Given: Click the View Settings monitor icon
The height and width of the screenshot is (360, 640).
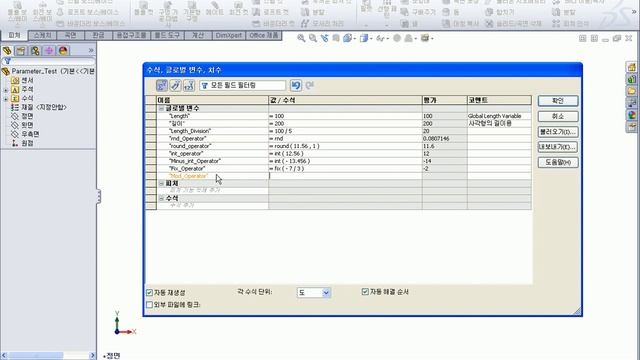Looking at the screenshot, I should coord(425,38).
